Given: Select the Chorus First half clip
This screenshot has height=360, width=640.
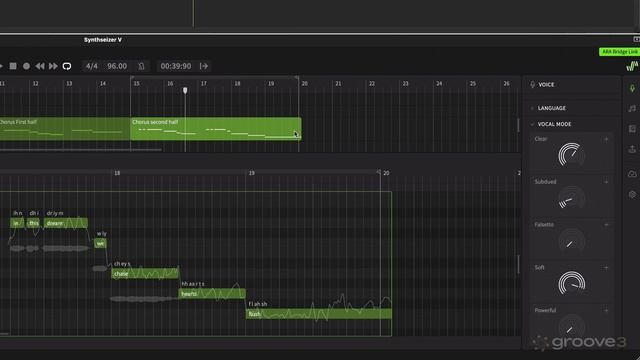Looking at the screenshot, I should coord(64,129).
